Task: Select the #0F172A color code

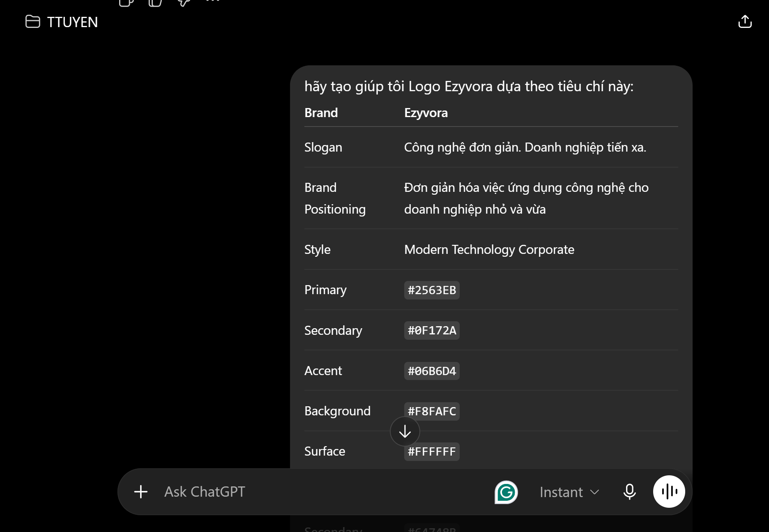Action: [432, 330]
